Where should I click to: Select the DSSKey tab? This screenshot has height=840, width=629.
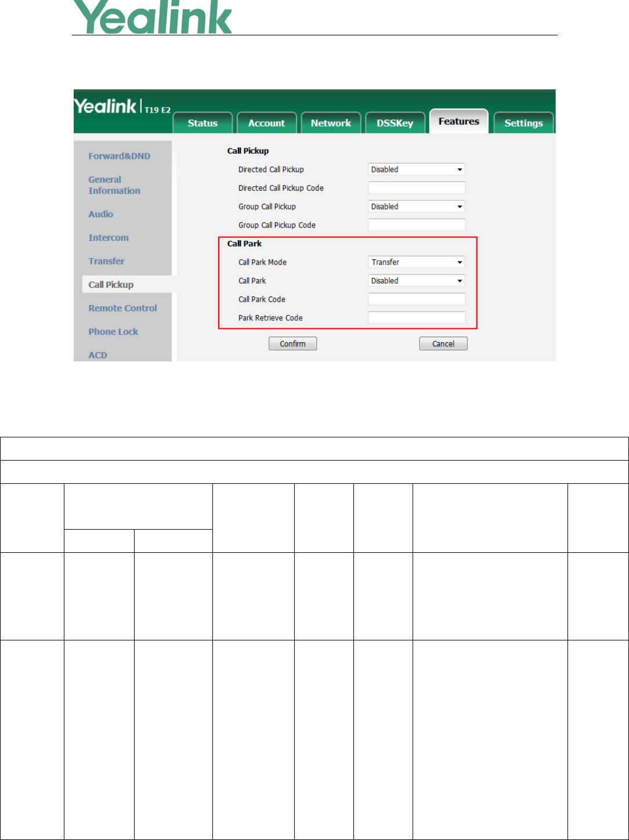click(x=395, y=123)
